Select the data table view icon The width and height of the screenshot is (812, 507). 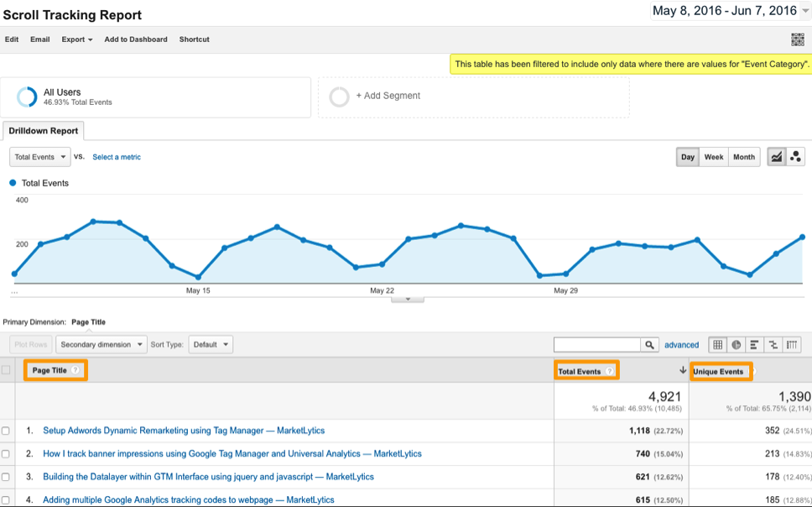point(718,345)
